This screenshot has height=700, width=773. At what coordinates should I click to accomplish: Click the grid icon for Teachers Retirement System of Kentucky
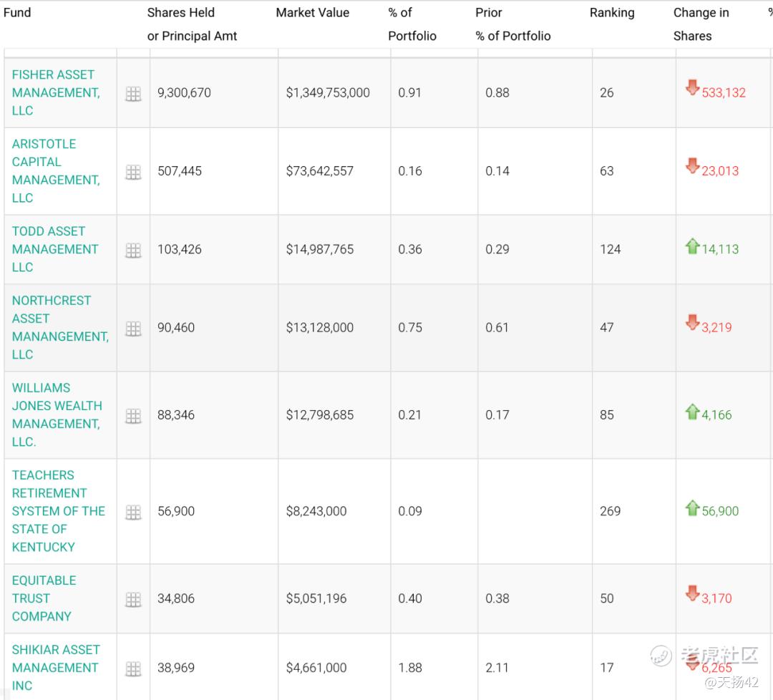coord(133,512)
